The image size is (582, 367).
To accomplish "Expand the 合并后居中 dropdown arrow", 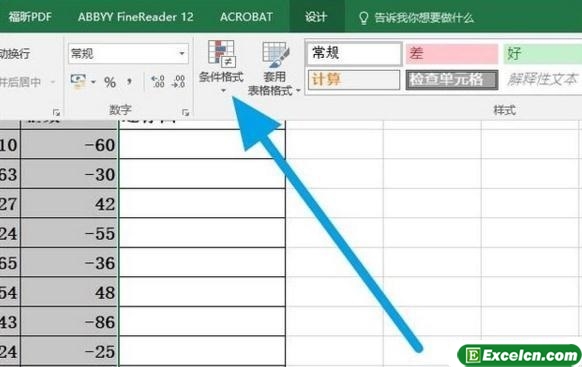I will click(52, 82).
